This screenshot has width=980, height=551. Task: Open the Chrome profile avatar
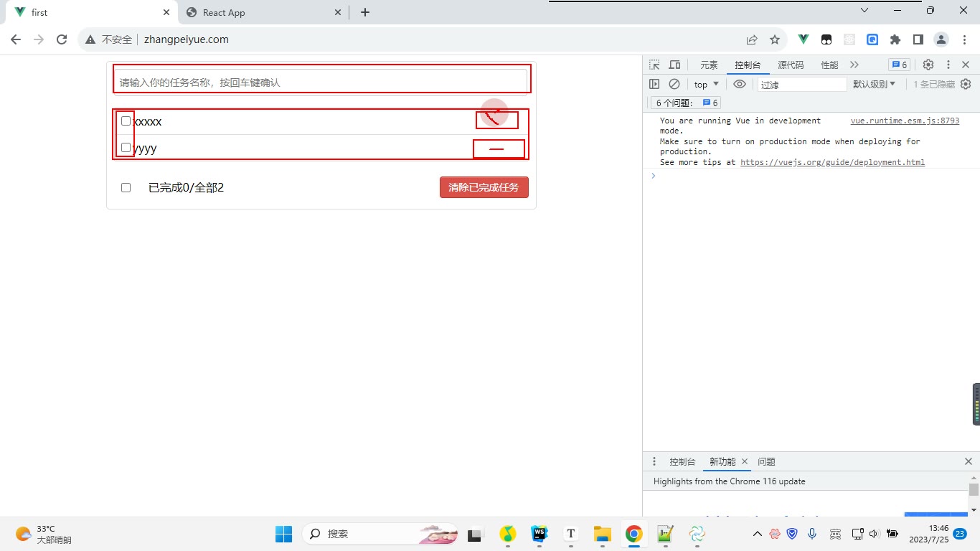click(941, 39)
